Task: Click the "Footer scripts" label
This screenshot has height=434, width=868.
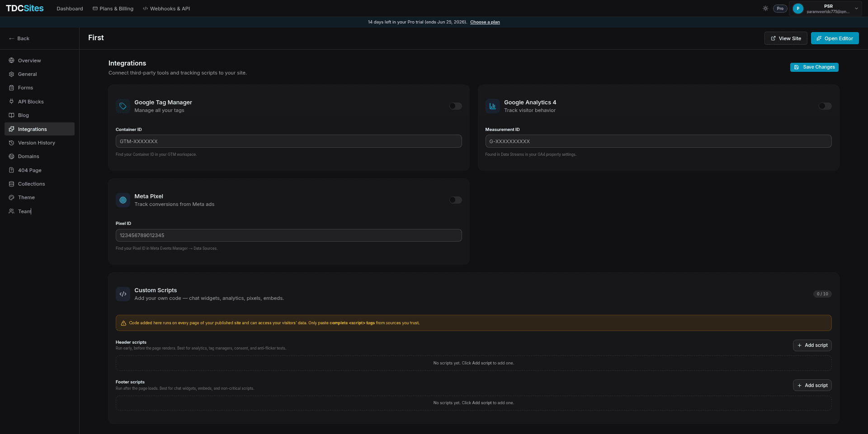Action: (130, 382)
